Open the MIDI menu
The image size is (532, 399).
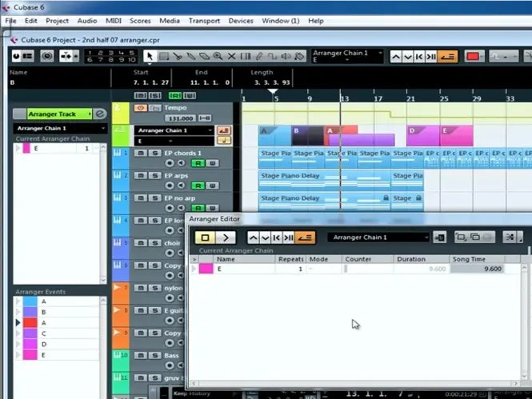click(x=114, y=21)
